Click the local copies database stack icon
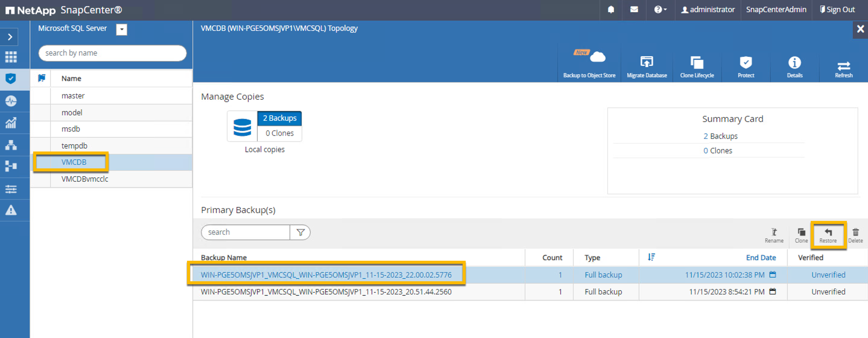 tap(242, 127)
